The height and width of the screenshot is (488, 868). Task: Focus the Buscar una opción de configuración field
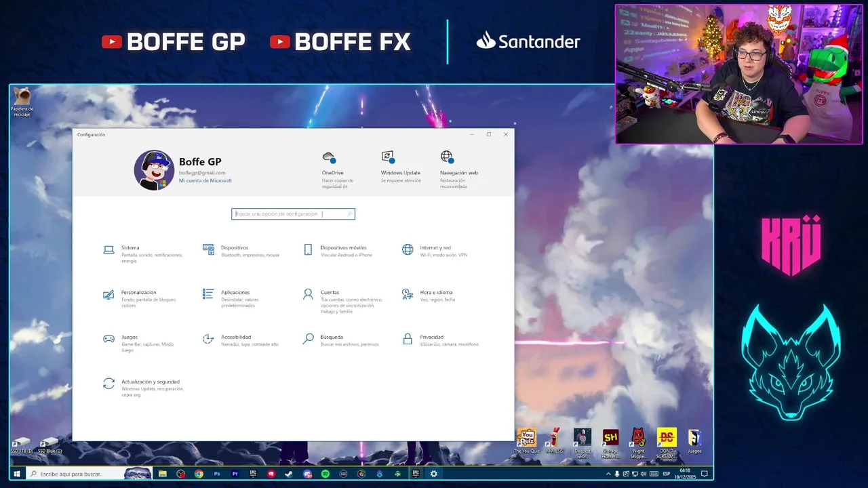293,214
